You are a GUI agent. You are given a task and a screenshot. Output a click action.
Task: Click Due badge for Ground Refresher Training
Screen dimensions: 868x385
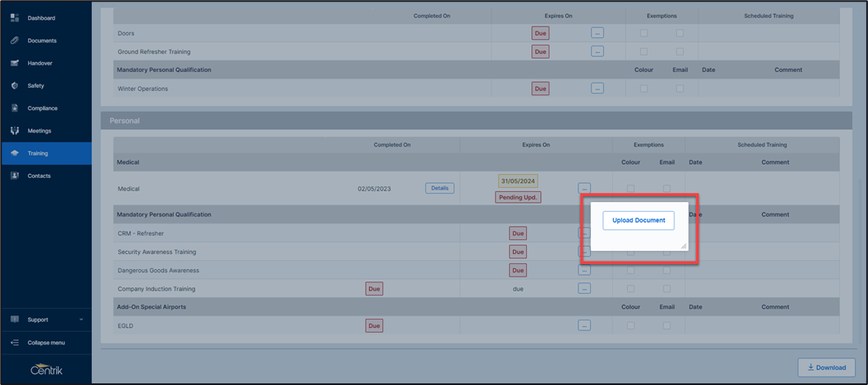point(540,51)
